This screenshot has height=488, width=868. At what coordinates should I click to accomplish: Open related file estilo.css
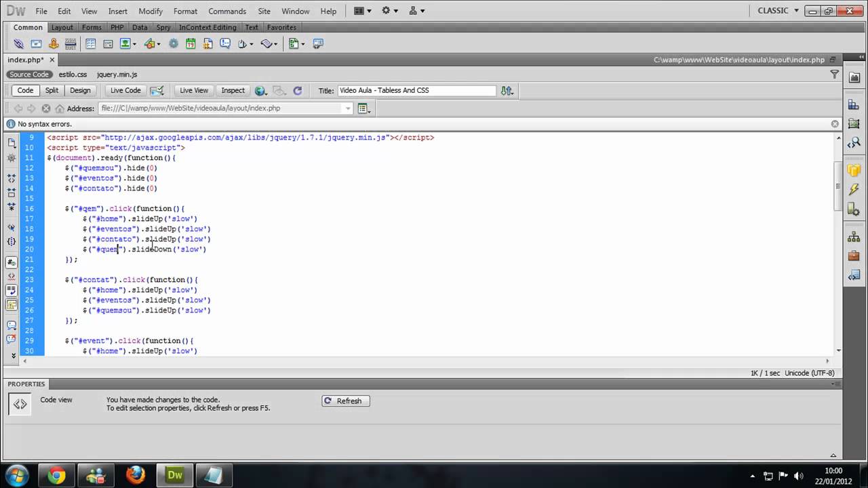(73, 75)
